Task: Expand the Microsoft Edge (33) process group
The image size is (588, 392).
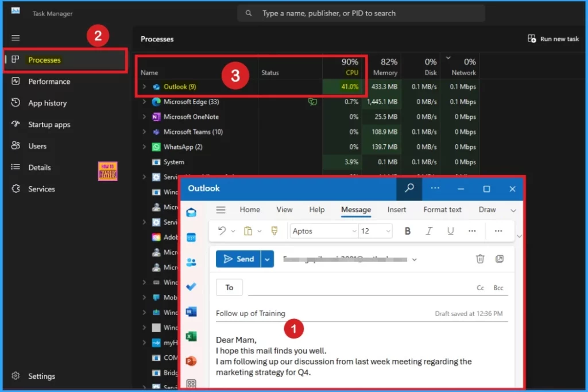Action: (x=144, y=102)
